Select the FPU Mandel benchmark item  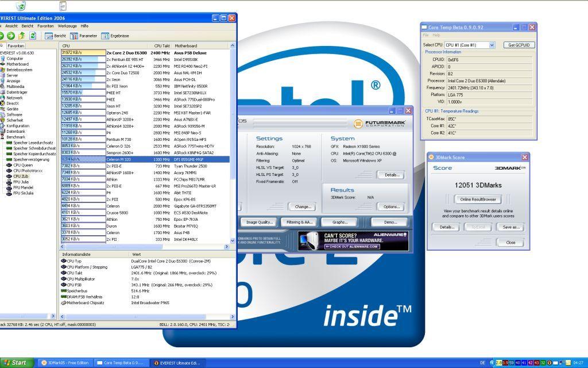click(x=20, y=187)
